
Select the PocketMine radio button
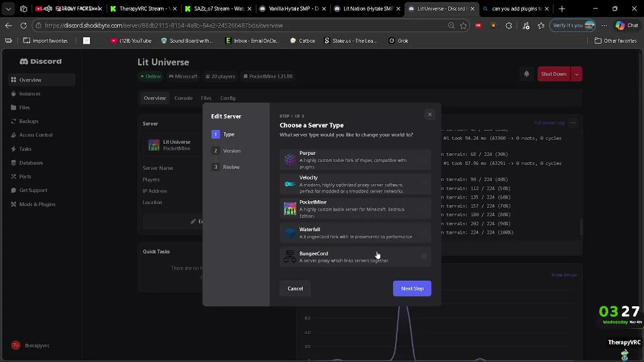(424, 209)
